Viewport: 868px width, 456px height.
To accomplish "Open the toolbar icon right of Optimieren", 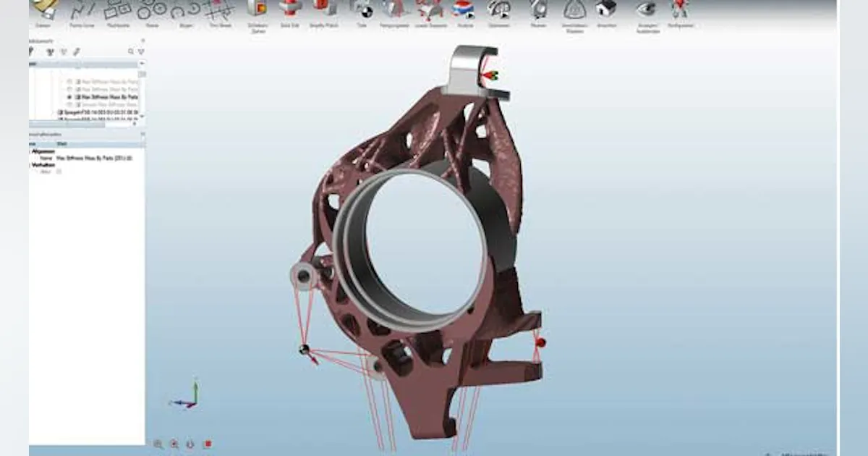I will (x=538, y=9).
